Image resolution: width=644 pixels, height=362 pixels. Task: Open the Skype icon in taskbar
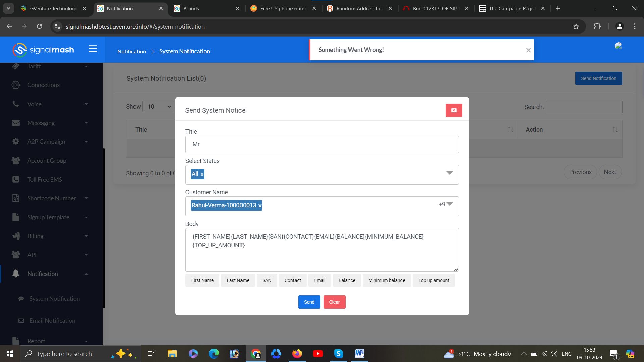(338, 354)
